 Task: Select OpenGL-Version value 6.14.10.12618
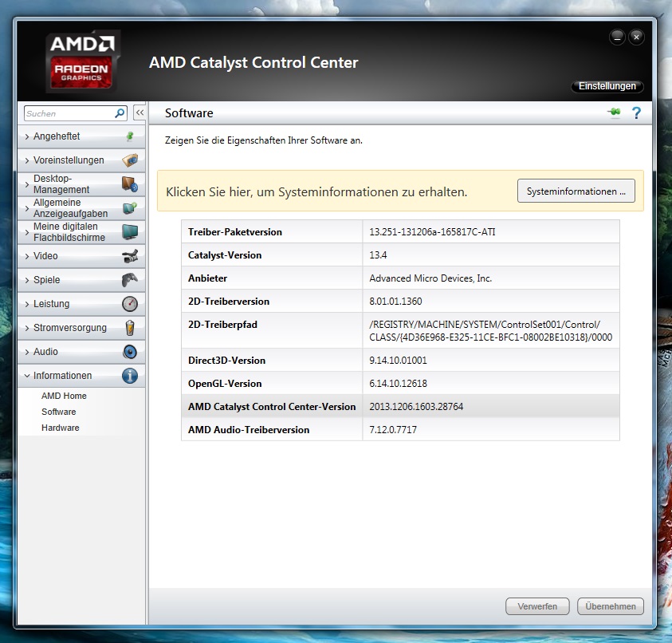(398, 384)
